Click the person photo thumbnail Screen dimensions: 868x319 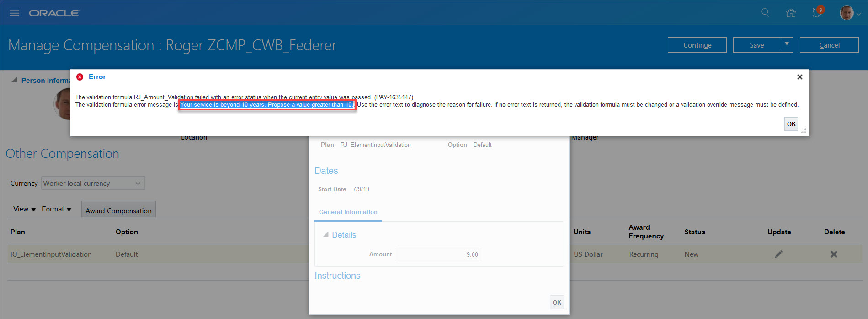coord(62,104)
